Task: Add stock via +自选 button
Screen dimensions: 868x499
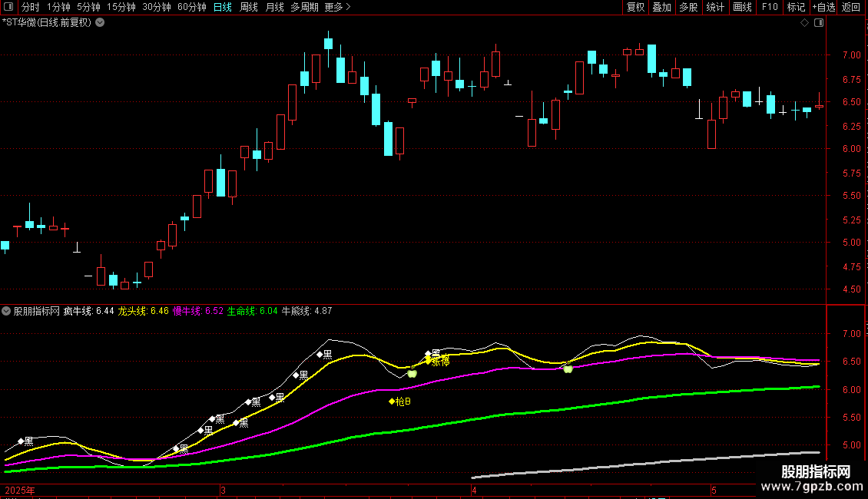Action: (x=823, y=7)
